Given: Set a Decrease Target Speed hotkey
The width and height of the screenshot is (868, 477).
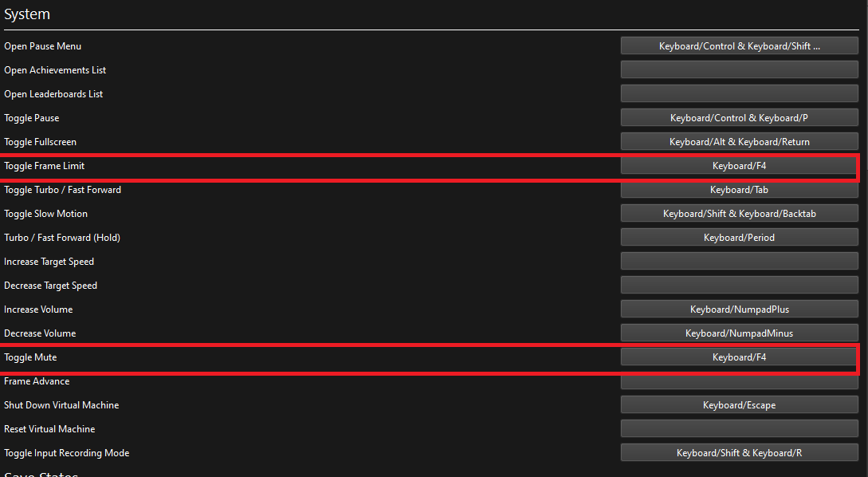Looking at the screenshot, I should click(x=739, y=285).
